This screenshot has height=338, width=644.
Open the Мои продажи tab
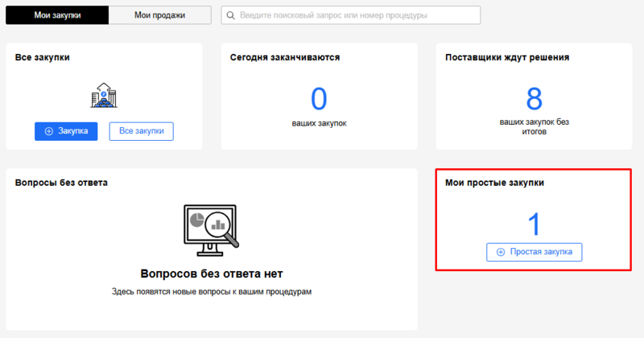click(159, 15)
